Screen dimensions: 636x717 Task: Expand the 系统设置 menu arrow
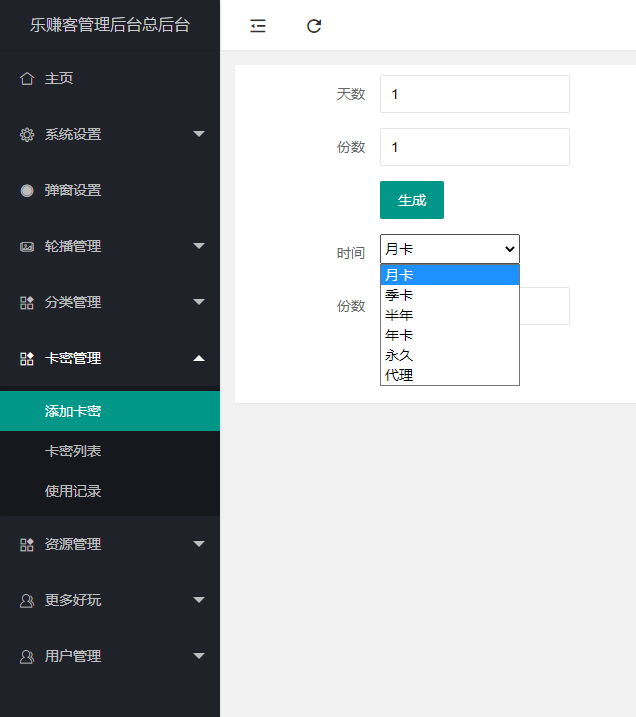point(199,134)
